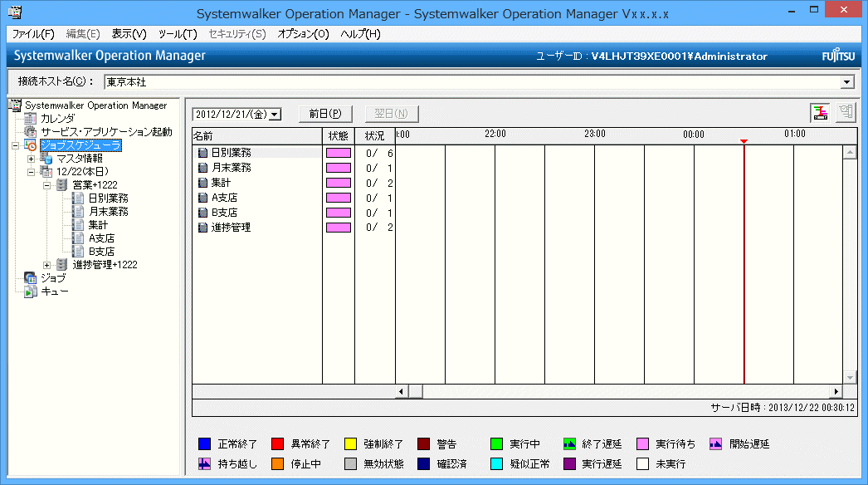
Task: Click the horizontal scrollbar right arrow
Action: tap(836, 391)
